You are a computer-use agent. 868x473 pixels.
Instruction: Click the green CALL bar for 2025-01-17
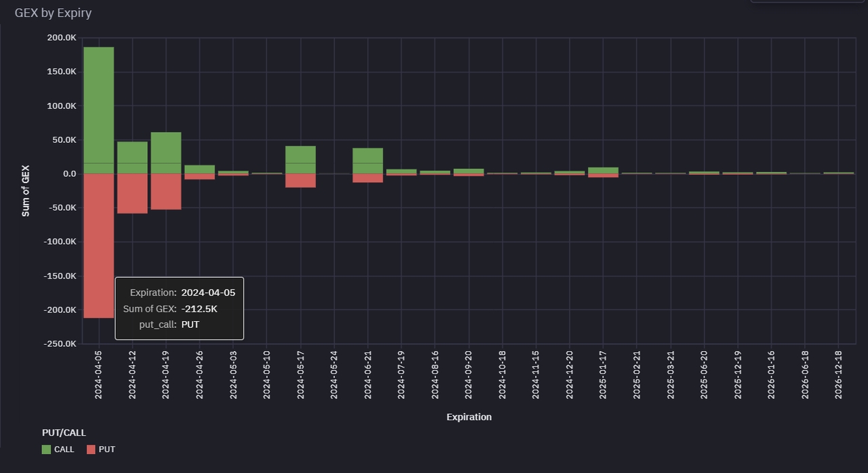tap(603, 170)
